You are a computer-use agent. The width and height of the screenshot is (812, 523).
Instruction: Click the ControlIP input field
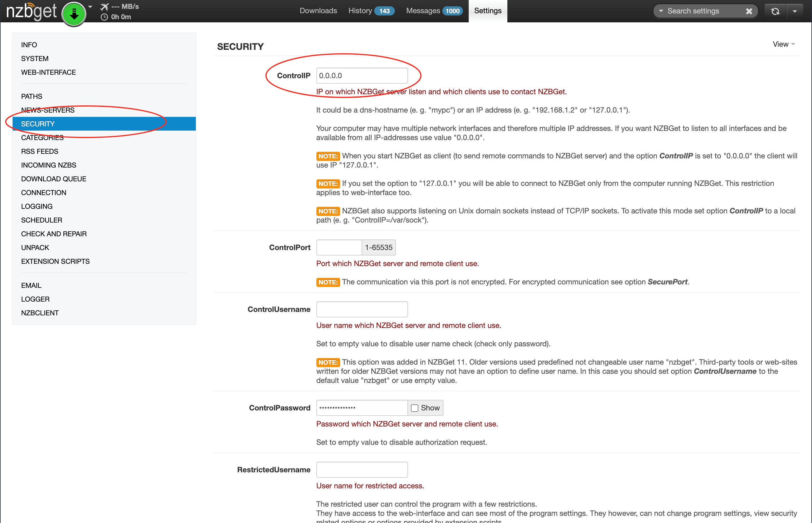tap(362, 75)
